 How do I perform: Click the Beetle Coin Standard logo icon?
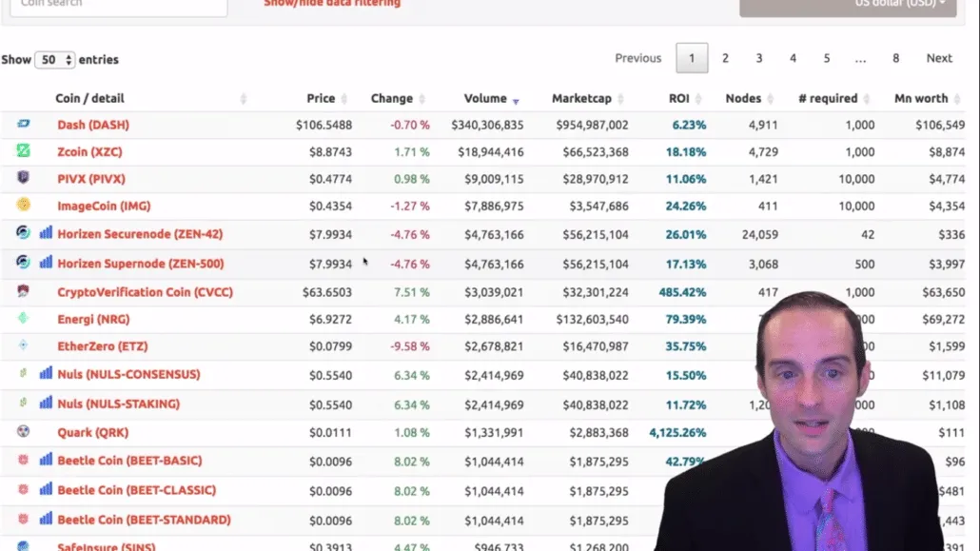point(23,519)
